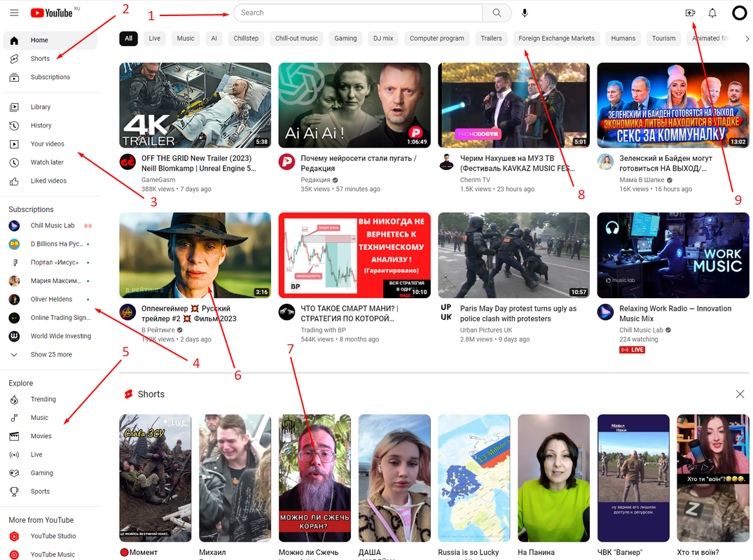Viewport: 753px width, 560px height.
Task: Open Watch later playlist
Action: (47, 162)
